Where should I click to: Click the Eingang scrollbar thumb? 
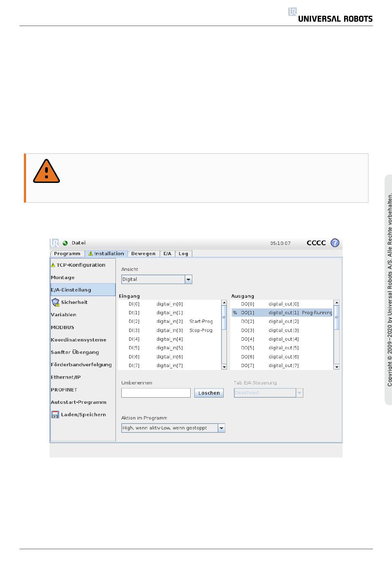(x=224, y=318)
